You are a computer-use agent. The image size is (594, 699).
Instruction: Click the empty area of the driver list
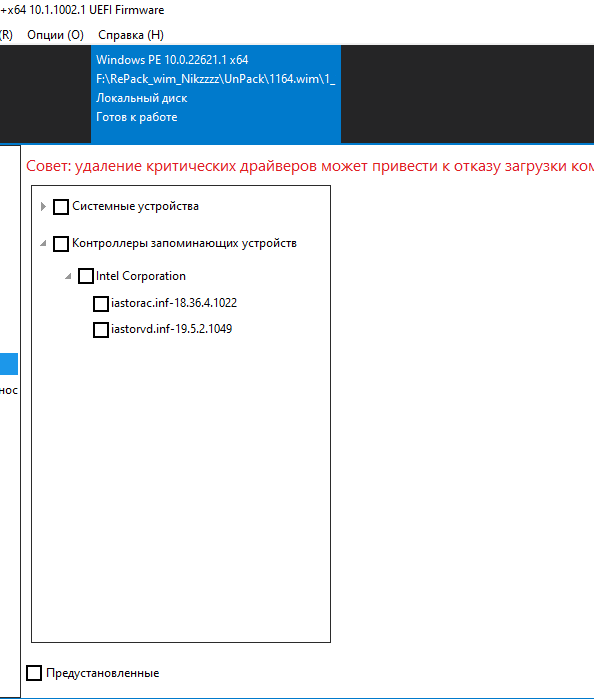click(x=181, y=490)
